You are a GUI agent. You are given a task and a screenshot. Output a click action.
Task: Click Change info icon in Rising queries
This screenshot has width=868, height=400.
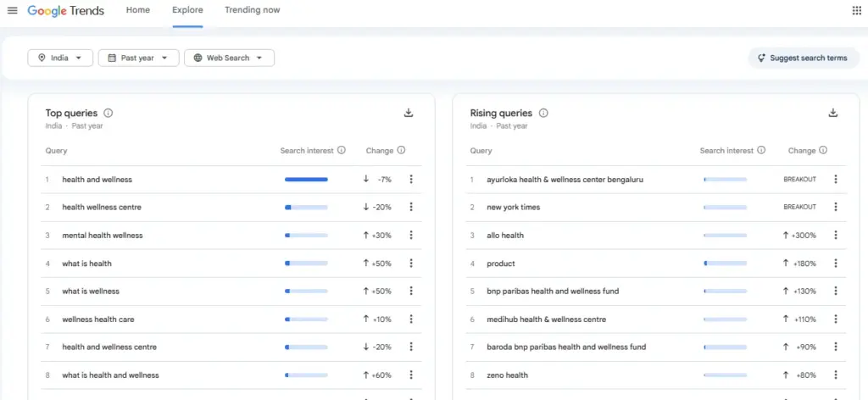(823, 150)
